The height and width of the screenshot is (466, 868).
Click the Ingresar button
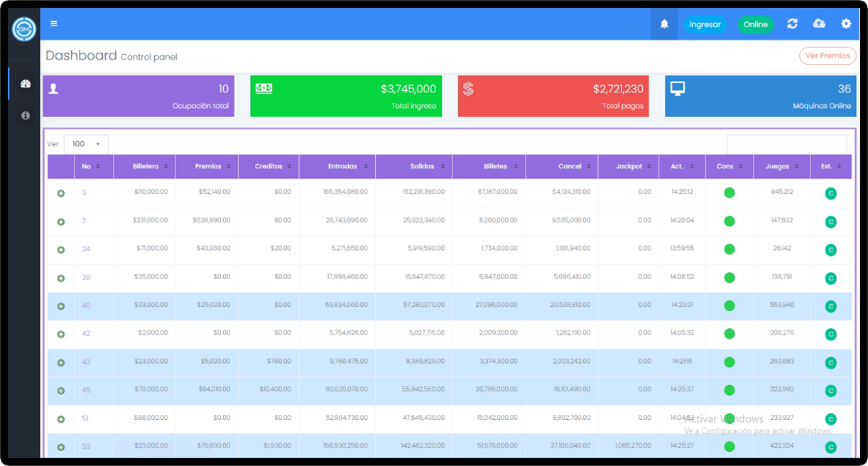coord(705,24)
